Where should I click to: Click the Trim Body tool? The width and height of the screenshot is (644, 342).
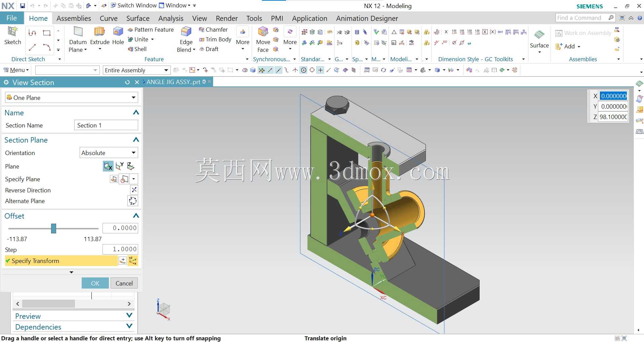click(x=215, y=39)
